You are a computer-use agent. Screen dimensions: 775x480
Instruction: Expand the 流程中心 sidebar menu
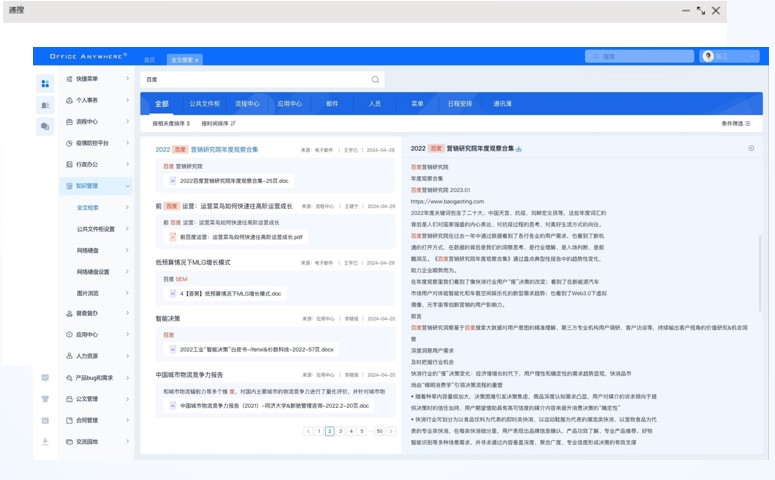[128, 122]
